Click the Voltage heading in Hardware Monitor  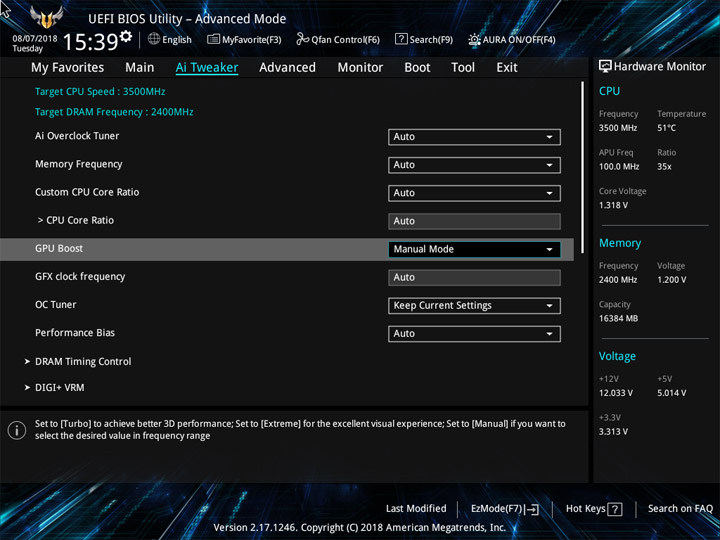point(618,356)
